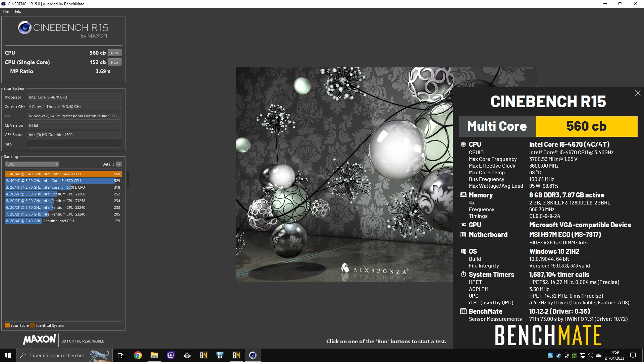Click the GFX Board field value
This screenshot has width=644, height=362.
tap(74, 135)
